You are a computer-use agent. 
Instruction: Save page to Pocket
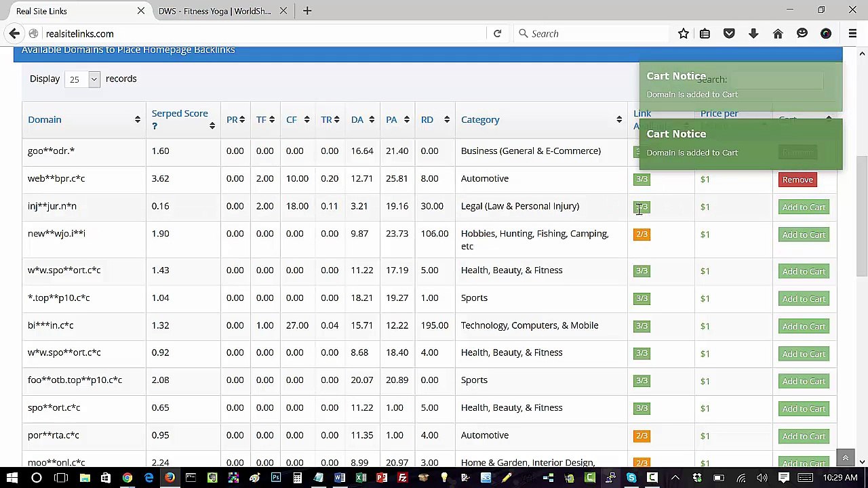[729, 33]
